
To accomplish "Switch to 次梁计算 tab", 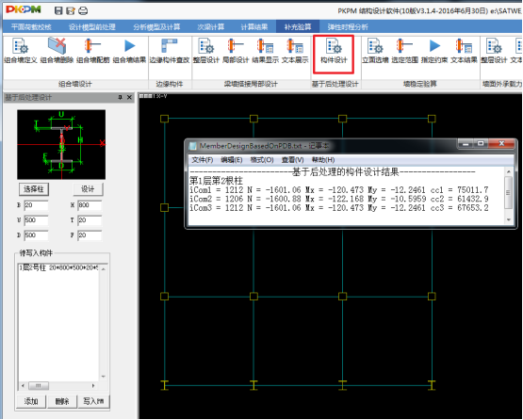I will coord(210,27).
